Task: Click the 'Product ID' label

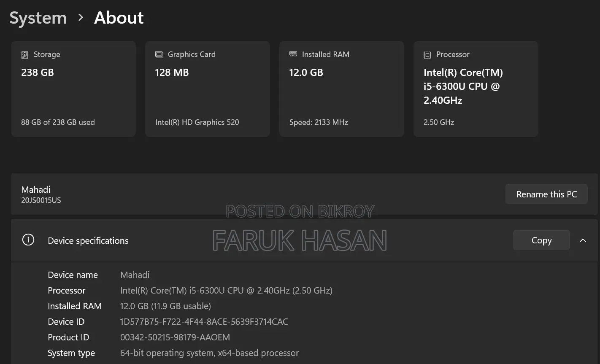Action: tap(68, 337)
